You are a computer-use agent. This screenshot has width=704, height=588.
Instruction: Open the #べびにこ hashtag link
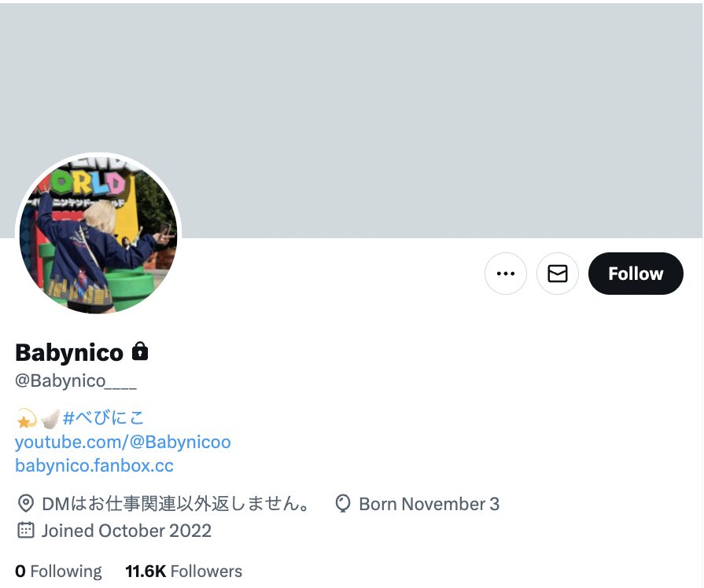click(x=103, y=417)
